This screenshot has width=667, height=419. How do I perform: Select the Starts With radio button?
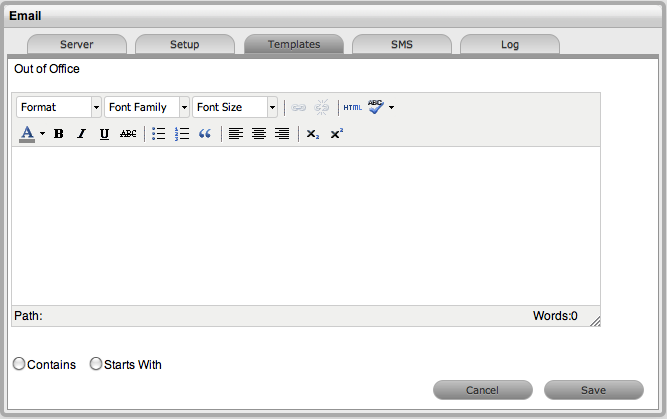(96, 364)
